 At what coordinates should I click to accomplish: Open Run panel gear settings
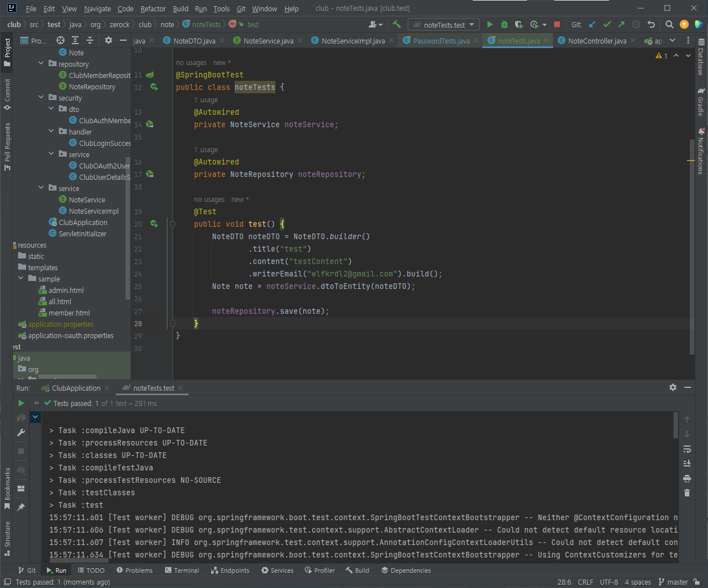point(673,387)
